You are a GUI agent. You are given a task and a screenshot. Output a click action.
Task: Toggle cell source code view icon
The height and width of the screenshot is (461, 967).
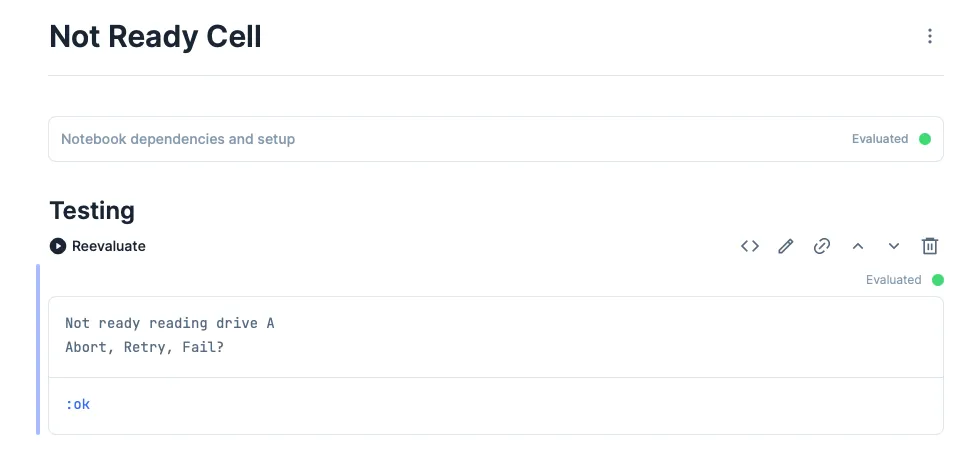[x=750, y=246]
